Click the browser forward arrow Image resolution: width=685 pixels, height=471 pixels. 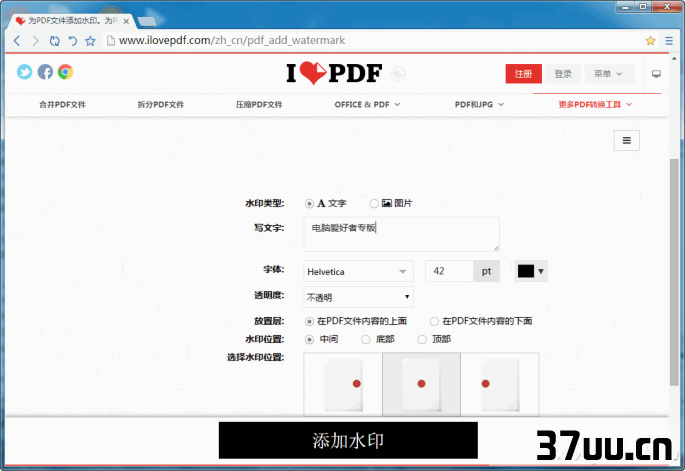(x=35, y=41)
